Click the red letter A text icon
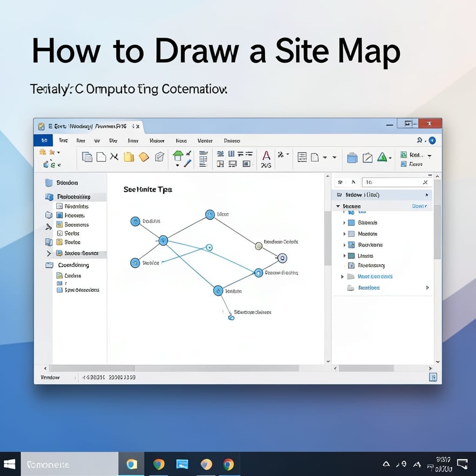Viewport: 476px width, 476px height. pyautogui.click(x=266, y=156)
